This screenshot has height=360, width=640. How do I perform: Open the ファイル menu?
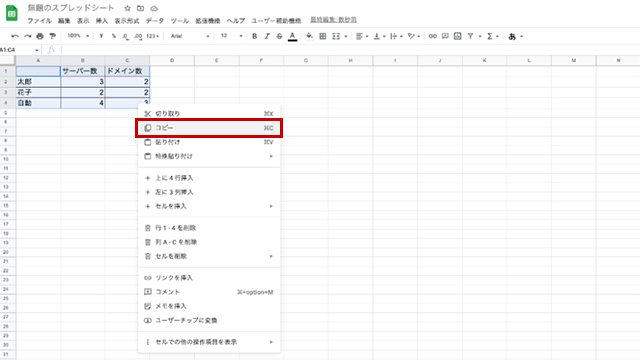point(40,20)
